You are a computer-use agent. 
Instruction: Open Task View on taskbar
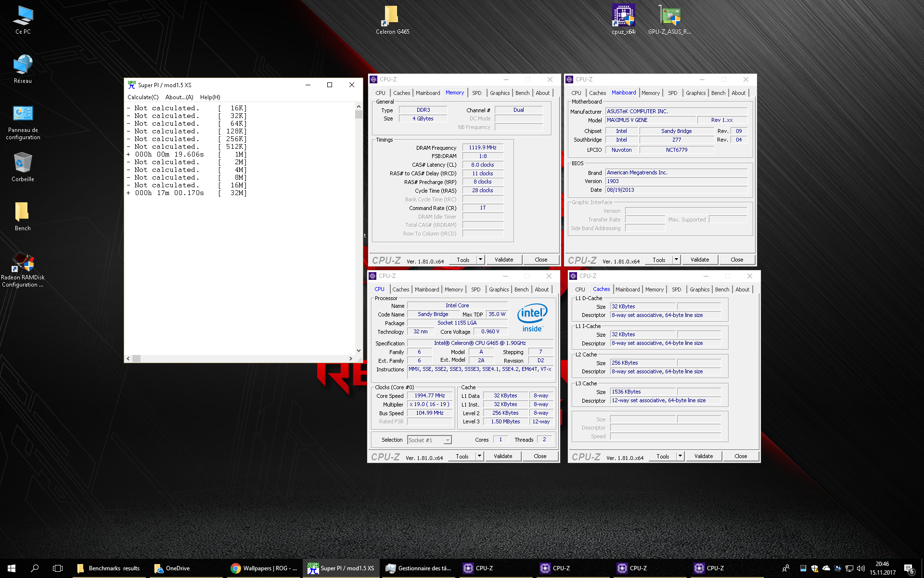click(58, 568)
